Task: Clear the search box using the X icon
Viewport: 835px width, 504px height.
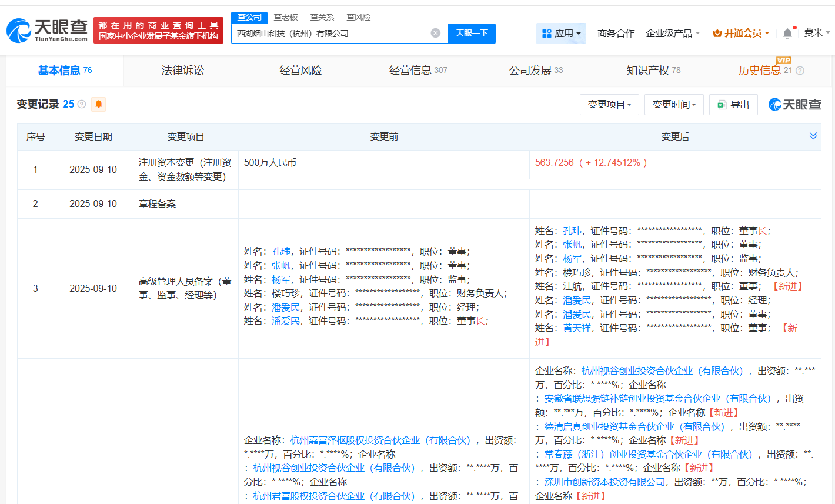Action: 435,34
